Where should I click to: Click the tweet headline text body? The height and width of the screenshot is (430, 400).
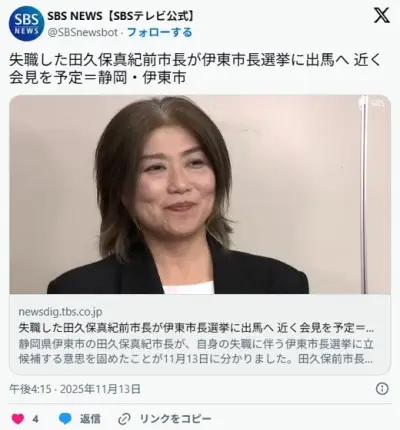(x=195, y=69)
